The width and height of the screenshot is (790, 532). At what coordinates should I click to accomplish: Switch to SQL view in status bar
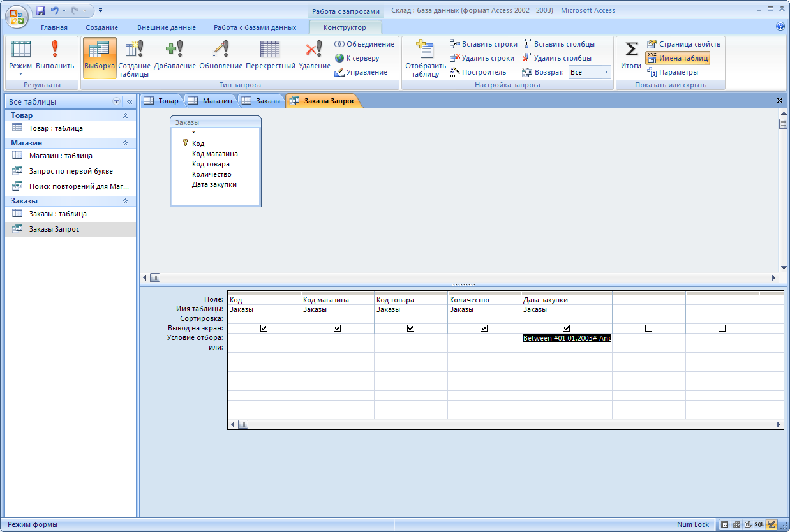pyautogui.click(x=759, y=524)
